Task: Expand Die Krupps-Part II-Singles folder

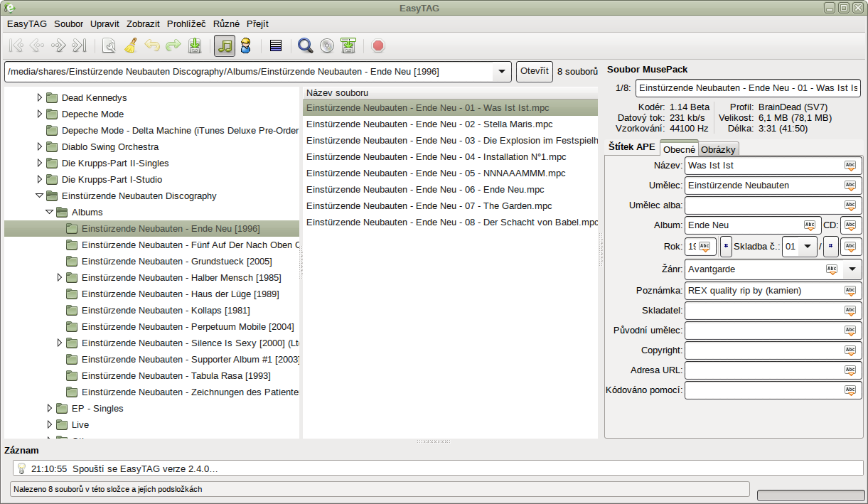Action: [40, 163]
